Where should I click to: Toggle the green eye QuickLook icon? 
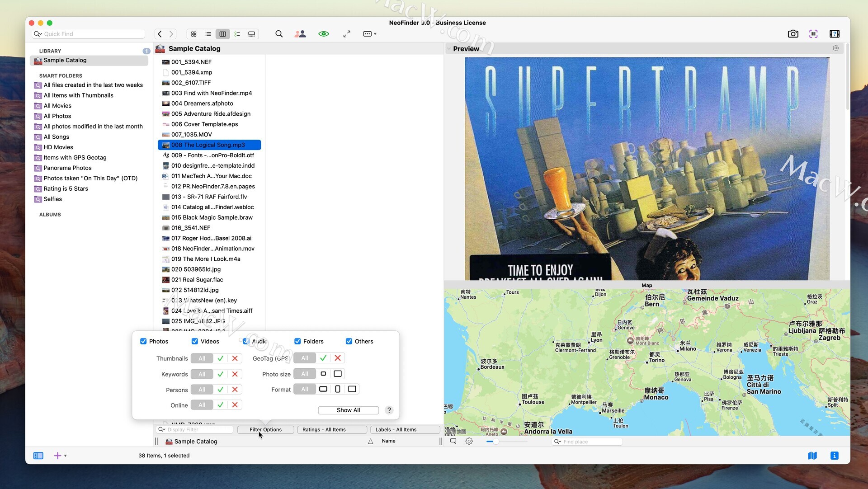pyautogui.click(x=323, y=34)
